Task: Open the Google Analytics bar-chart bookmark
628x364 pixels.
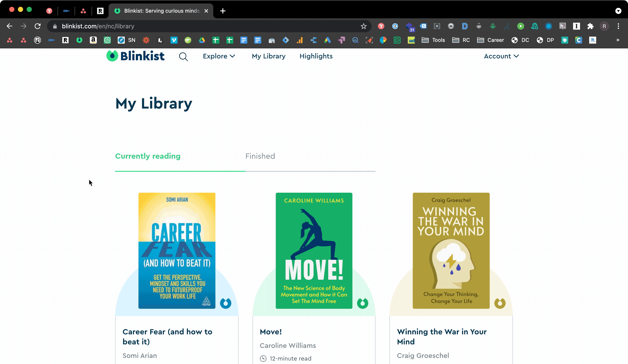Action: point(300,40)
